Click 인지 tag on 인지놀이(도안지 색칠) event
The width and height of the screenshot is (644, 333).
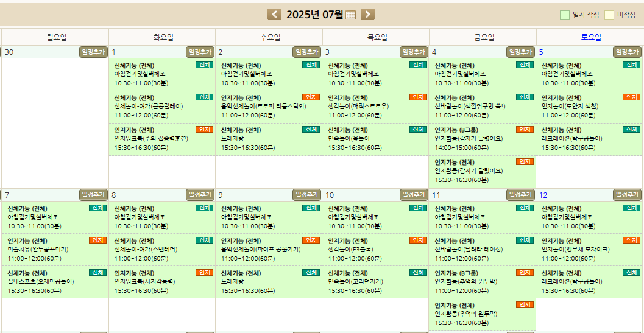click(631, 97)
